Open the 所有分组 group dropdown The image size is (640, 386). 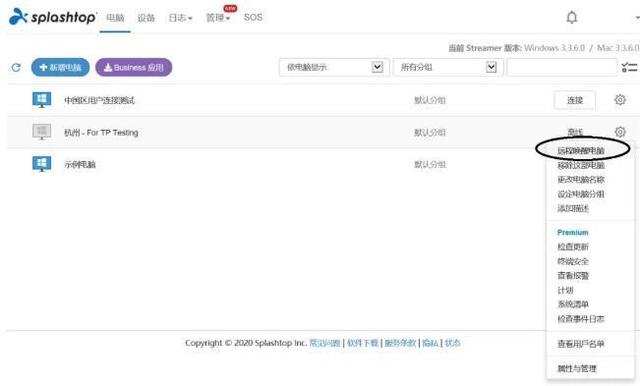click(x=448, y=67)
